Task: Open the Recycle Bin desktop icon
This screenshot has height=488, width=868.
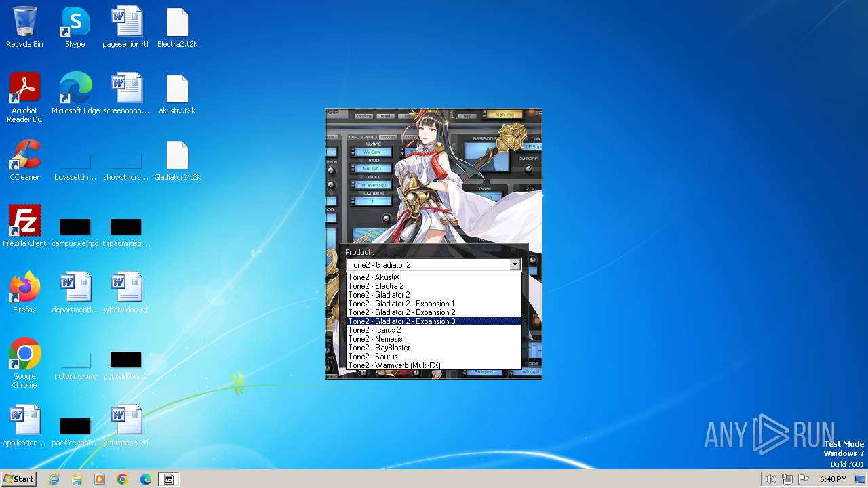Action: (x=24, y=27)
